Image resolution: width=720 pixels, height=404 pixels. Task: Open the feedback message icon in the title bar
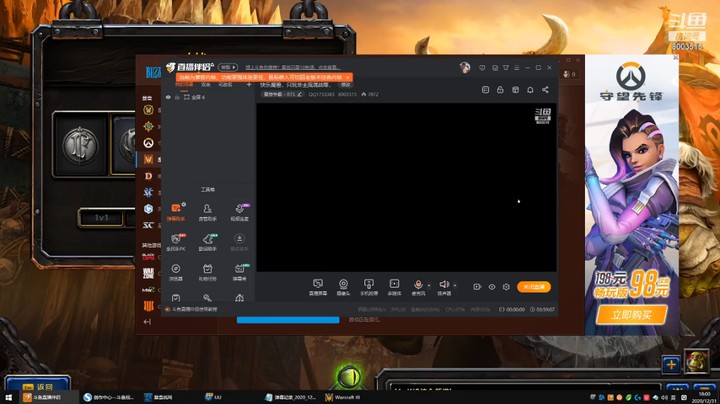pyautogui.click(x=482, y=68)
